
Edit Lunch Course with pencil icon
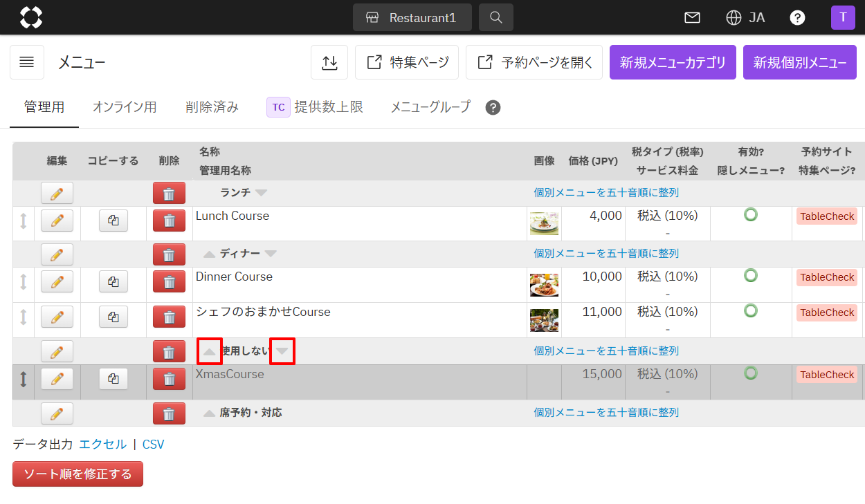coord(57,221)
